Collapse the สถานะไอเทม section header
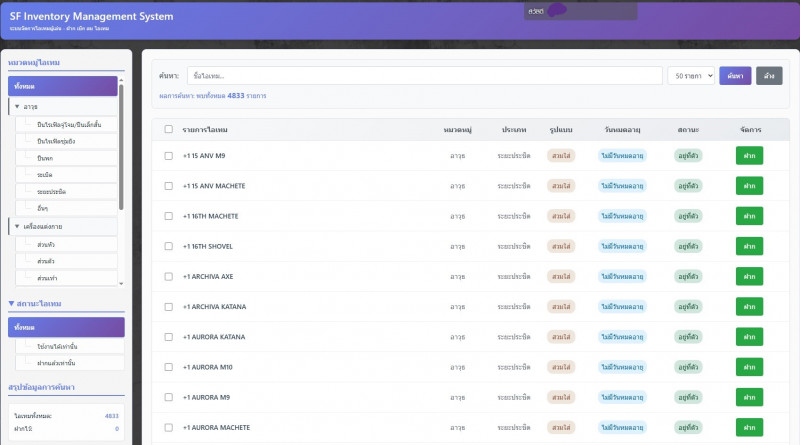Screen dimensions: 800x445 (12, 303)
